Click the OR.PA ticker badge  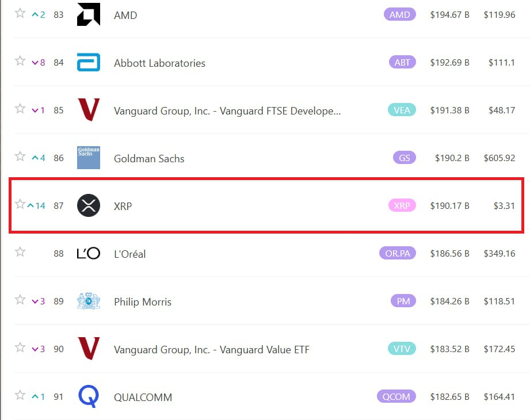point(398,253)
